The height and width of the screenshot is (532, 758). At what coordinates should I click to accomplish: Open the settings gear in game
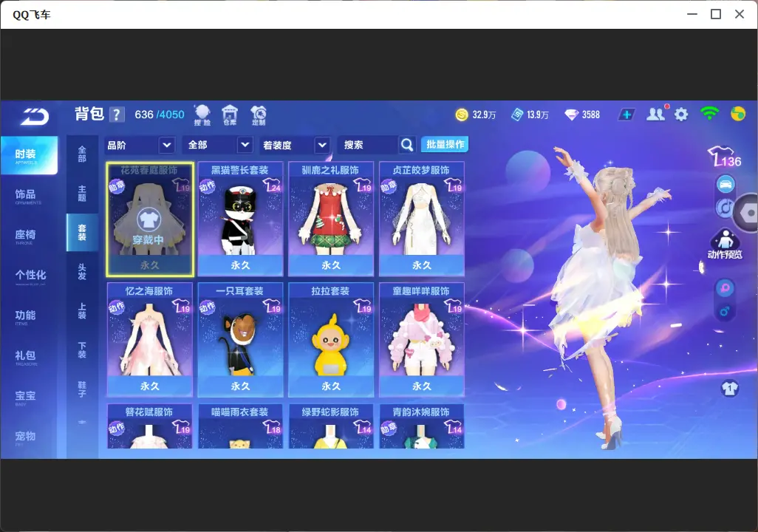(681, 115)
